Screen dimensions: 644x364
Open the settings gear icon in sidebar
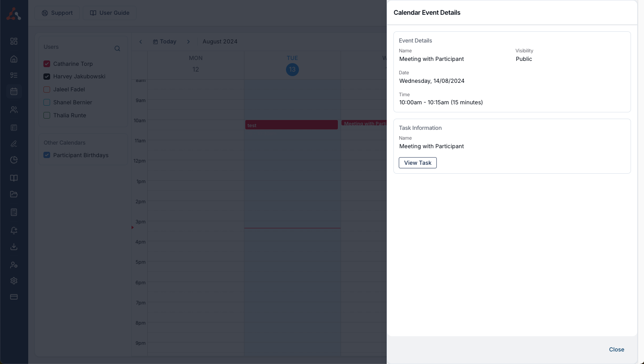point(14,281)
